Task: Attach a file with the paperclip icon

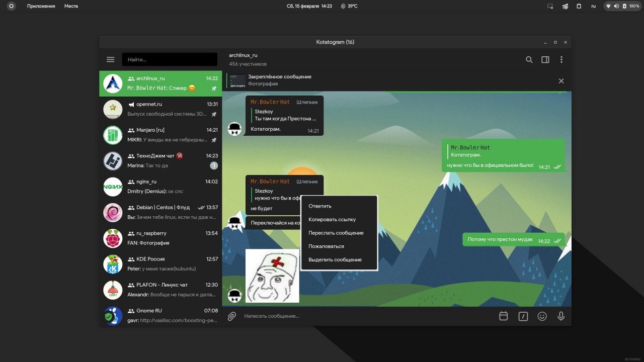Action: (231, 316)
